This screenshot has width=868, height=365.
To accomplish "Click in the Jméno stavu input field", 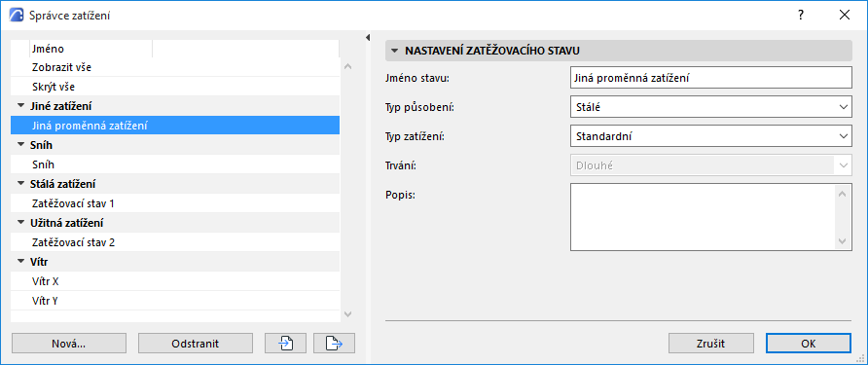I will pyautogui.click(x=710, y=78).
